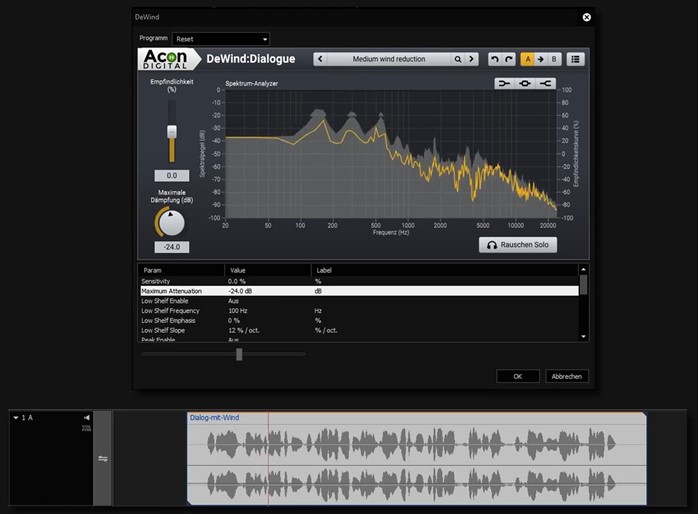Add a peak filter band
This screenshot has width=698, height=514.
(x=525, y=83)
